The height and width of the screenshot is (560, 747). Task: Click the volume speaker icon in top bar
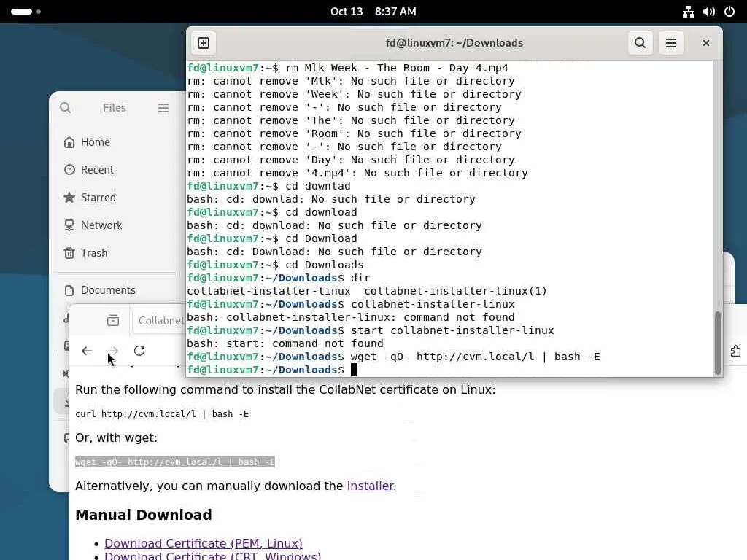[x=709, y=12]
